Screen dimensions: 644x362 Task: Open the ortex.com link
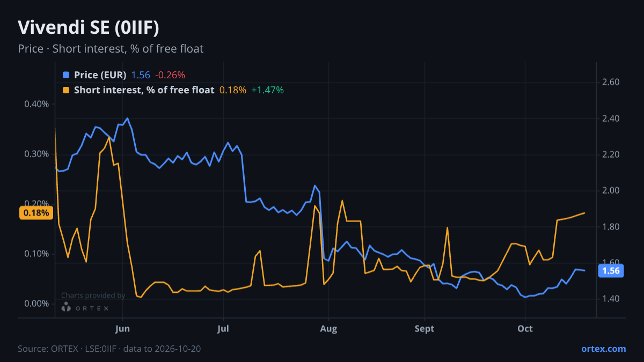pos(603,349)
